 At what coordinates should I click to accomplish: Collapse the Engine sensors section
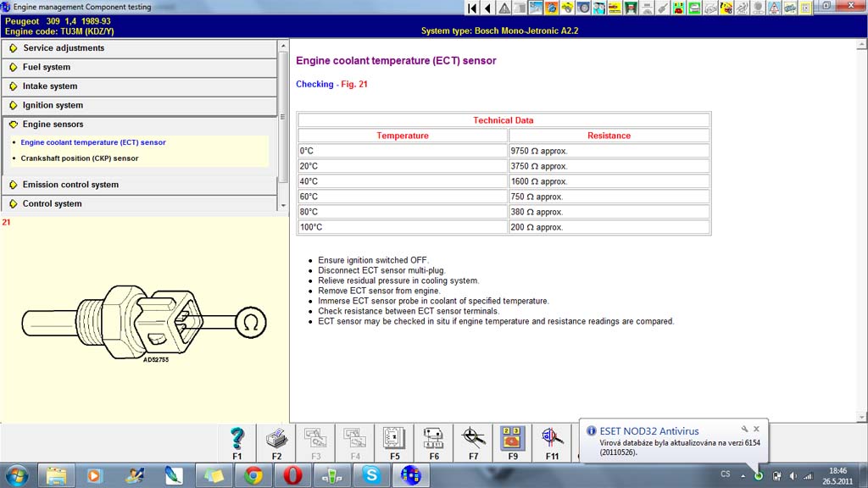pyautogui.click(x=53, y=125)
